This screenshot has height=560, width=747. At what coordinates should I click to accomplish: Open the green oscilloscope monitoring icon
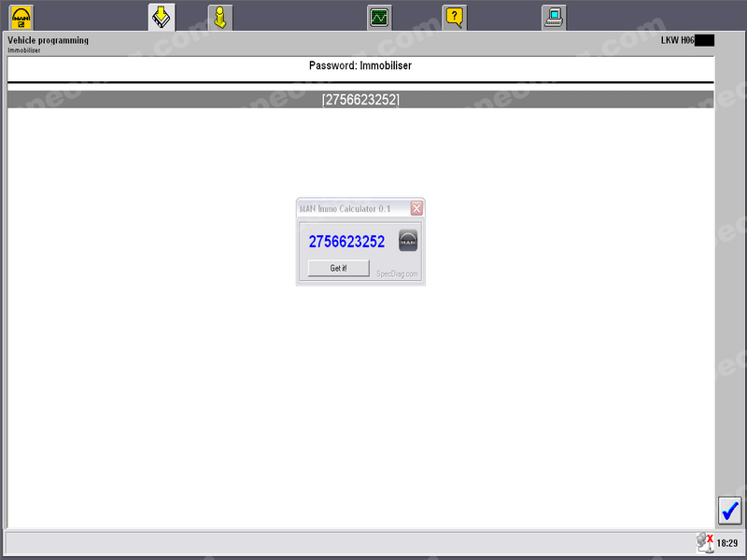379,18
